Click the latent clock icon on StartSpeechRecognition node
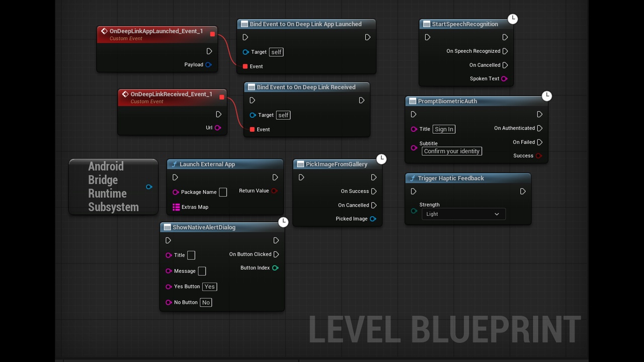Screen dimensions: 644x362 pyautogui.click(x=513, y=19)
